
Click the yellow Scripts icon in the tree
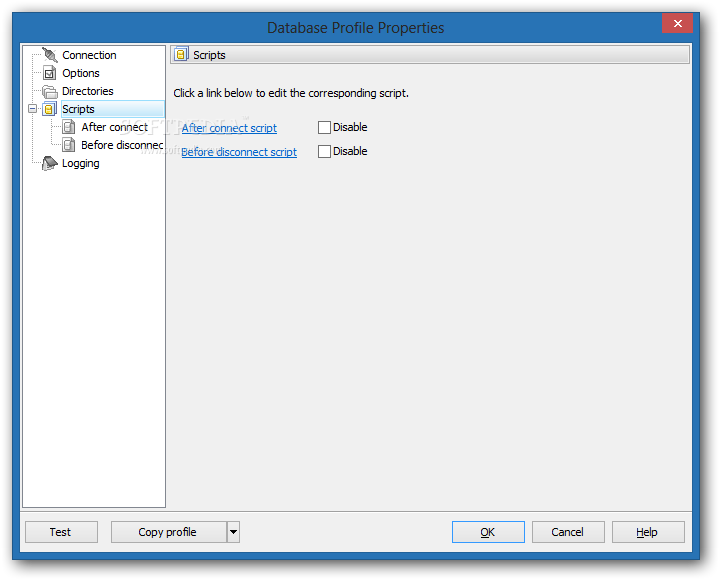coord(49,109)
